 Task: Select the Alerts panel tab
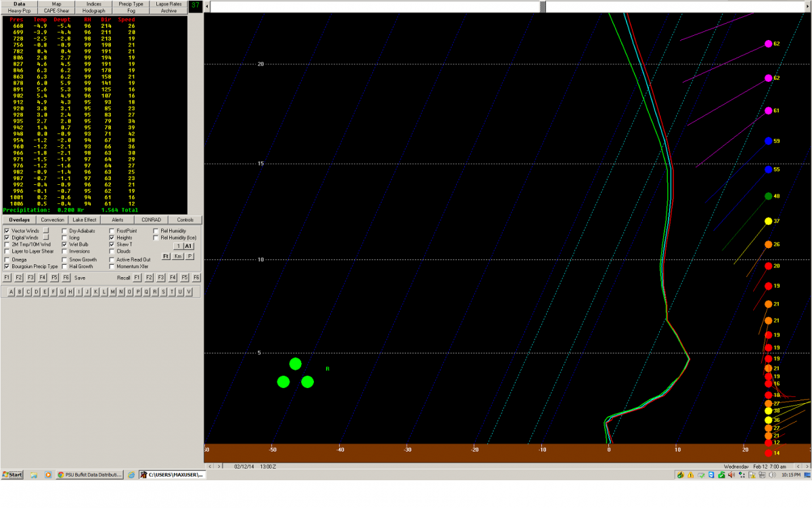(x=118, y=220)
